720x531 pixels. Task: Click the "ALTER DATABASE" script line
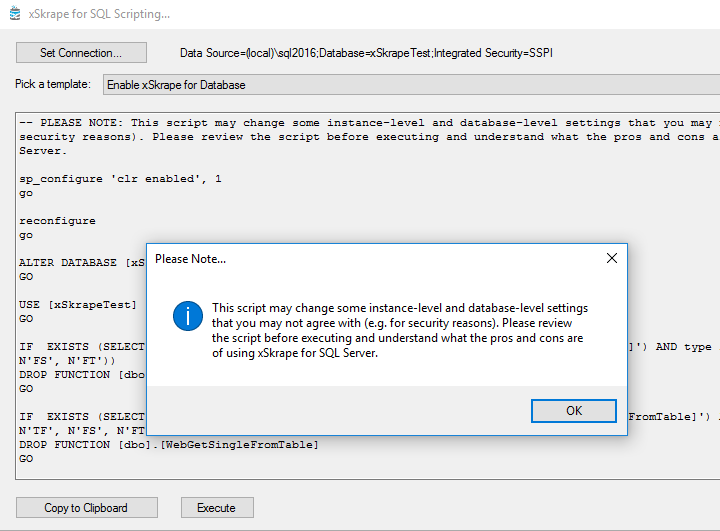coord(82,263)
